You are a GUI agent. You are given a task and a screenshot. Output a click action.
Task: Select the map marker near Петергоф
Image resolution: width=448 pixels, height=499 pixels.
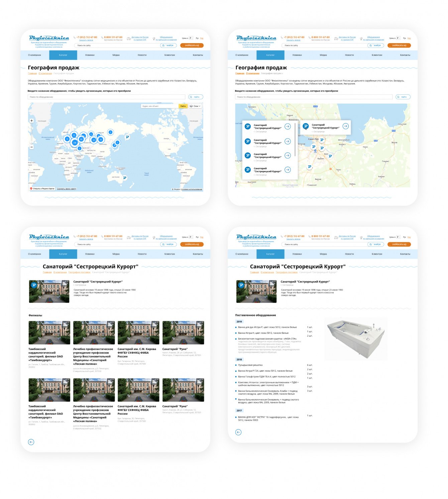[x=313, y=147]
